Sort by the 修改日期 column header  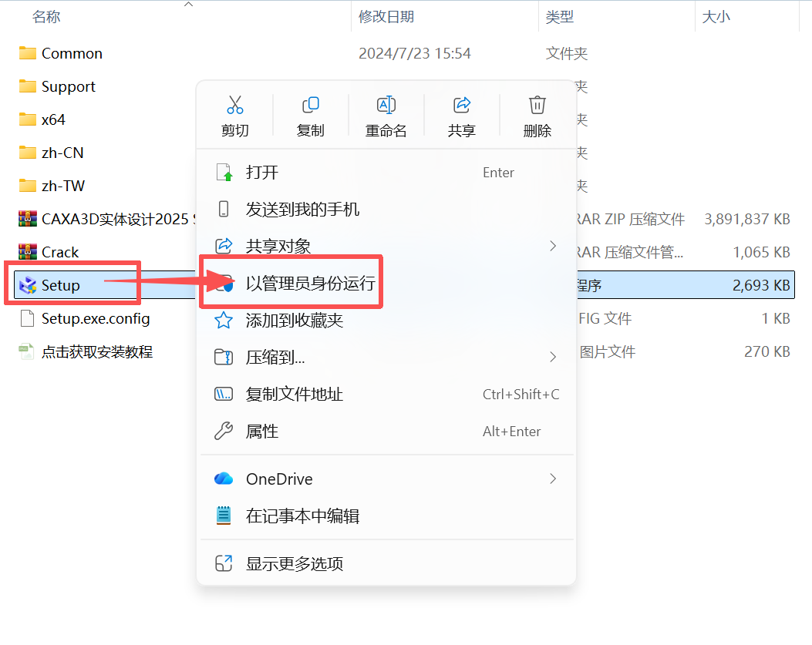pyautogui.click(x=386, y=16)
